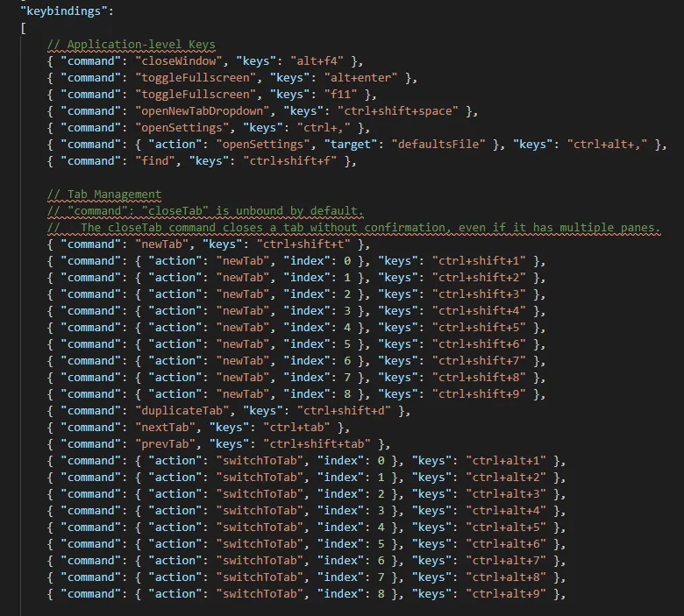
Task: Click the "ctrl+shift+2" keys value
Action: tap(479, 278)
